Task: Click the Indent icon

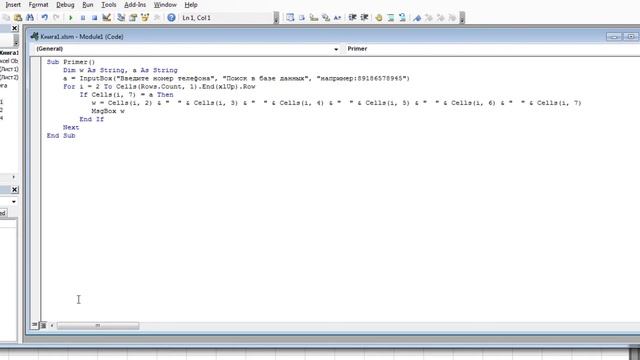Action: [352, 18]
